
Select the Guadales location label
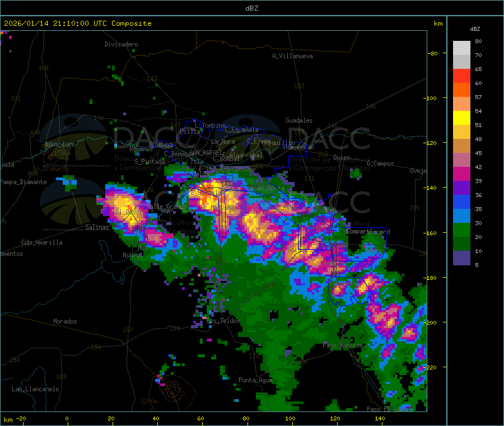(299, 120)
